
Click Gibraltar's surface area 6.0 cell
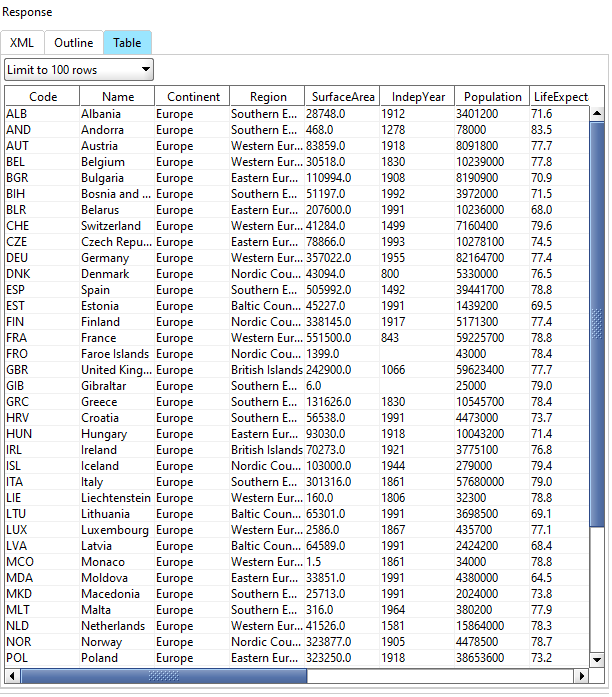(x=342, y=386)
